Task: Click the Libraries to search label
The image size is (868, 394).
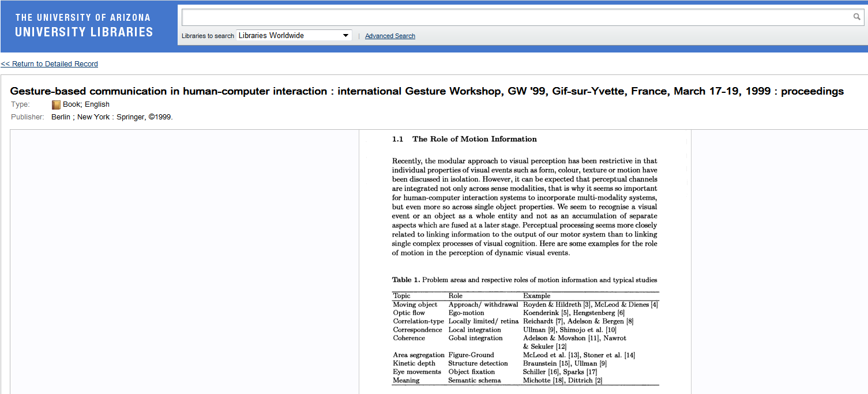Action: point(208,36)
